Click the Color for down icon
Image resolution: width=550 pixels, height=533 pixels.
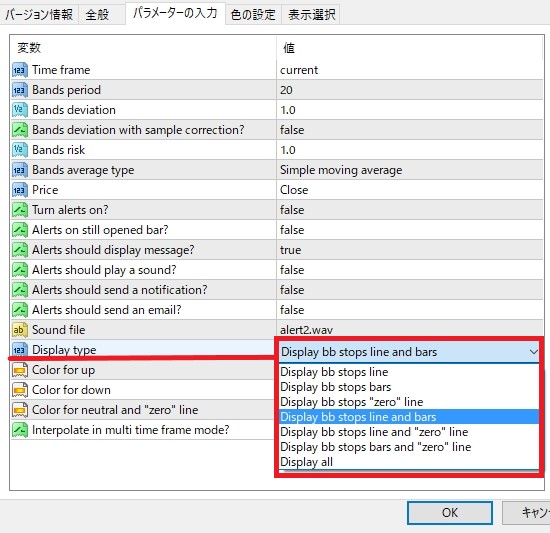click(20, 390)
